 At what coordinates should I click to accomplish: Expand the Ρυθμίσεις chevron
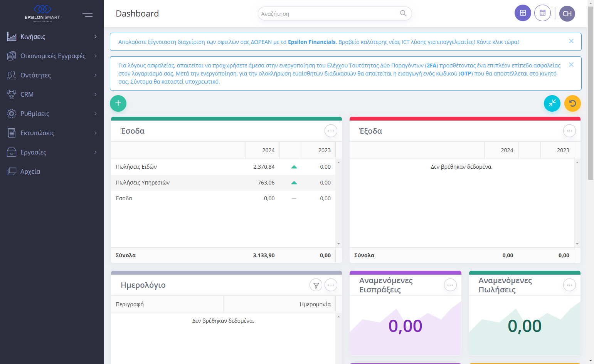point(96,114)
